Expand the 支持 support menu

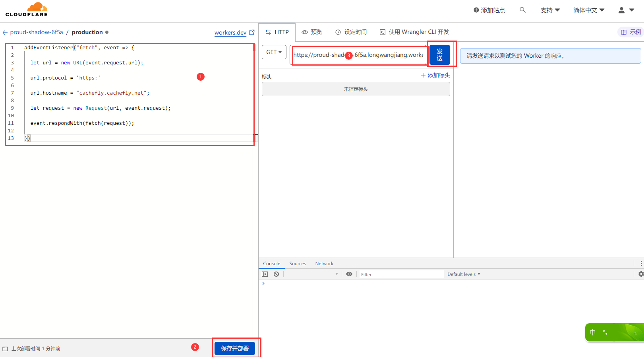pyautogui.click(x=550, y=10)
